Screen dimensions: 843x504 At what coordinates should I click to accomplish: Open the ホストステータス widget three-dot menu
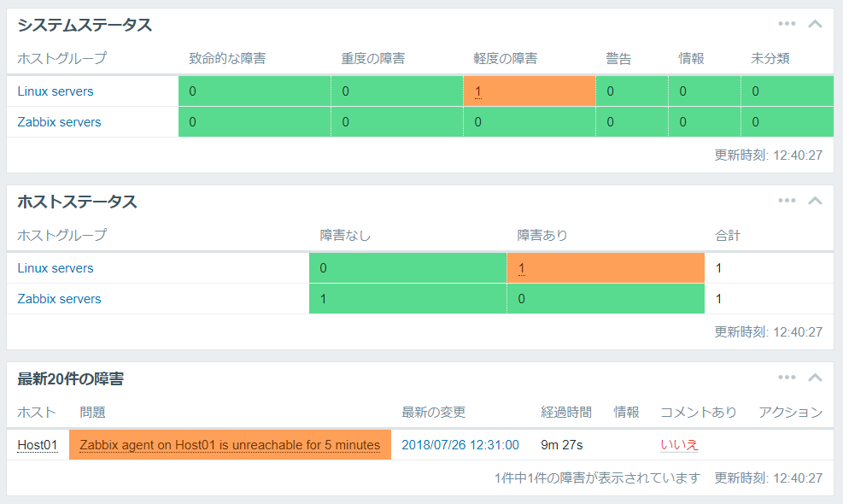[787, 201]
